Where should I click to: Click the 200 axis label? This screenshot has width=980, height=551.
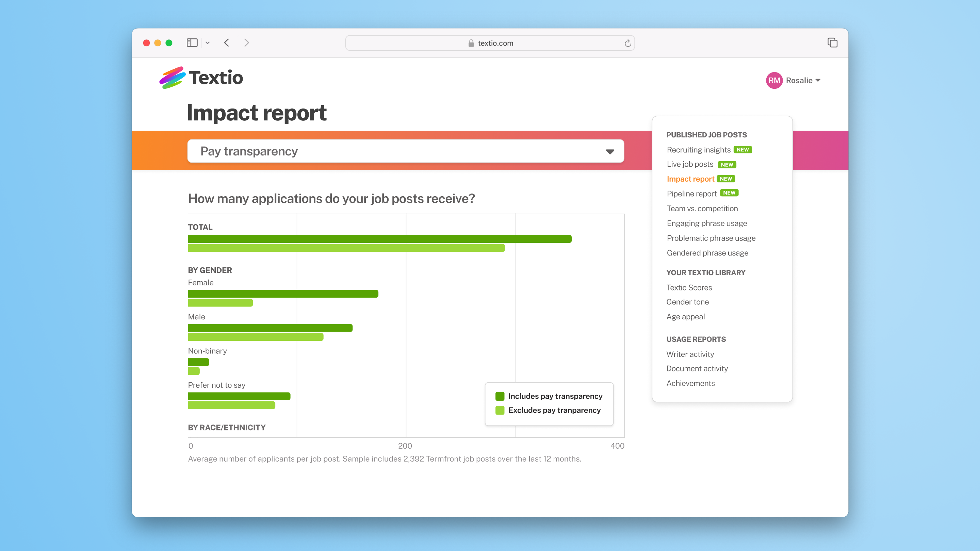tap(405, 446)
